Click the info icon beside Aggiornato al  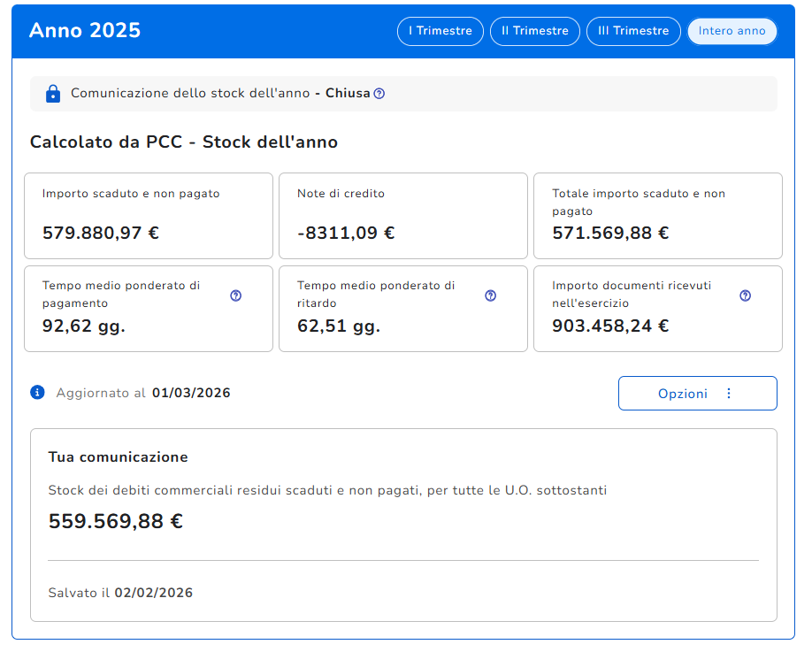point(37,392)
